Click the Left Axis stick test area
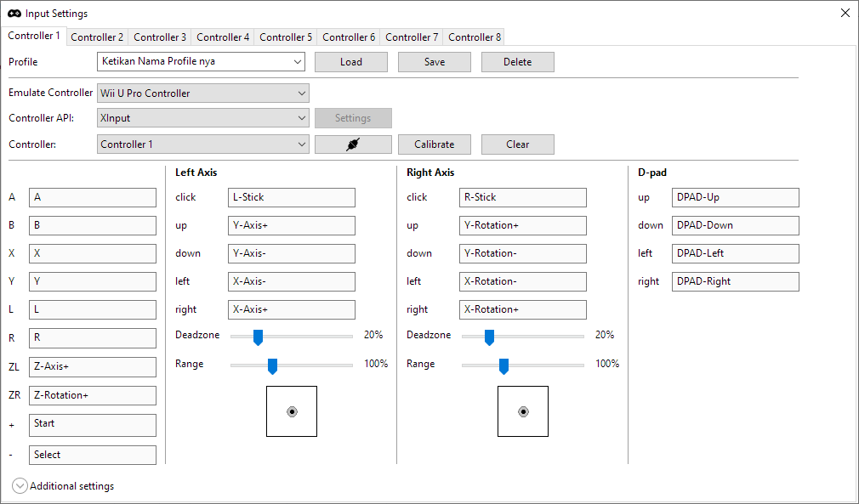The image size is (859, 504). click(291, 411)
